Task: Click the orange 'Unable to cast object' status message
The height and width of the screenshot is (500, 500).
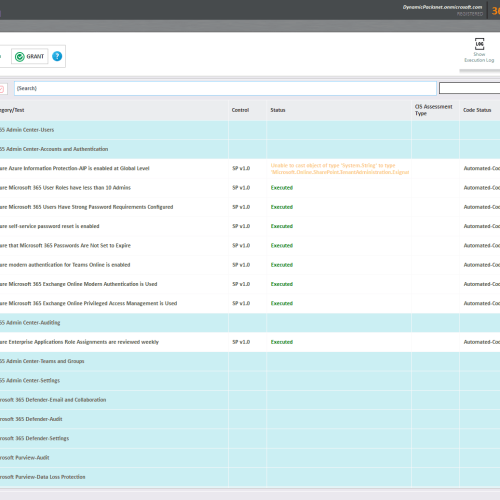Action: click(x=340, y=169)
